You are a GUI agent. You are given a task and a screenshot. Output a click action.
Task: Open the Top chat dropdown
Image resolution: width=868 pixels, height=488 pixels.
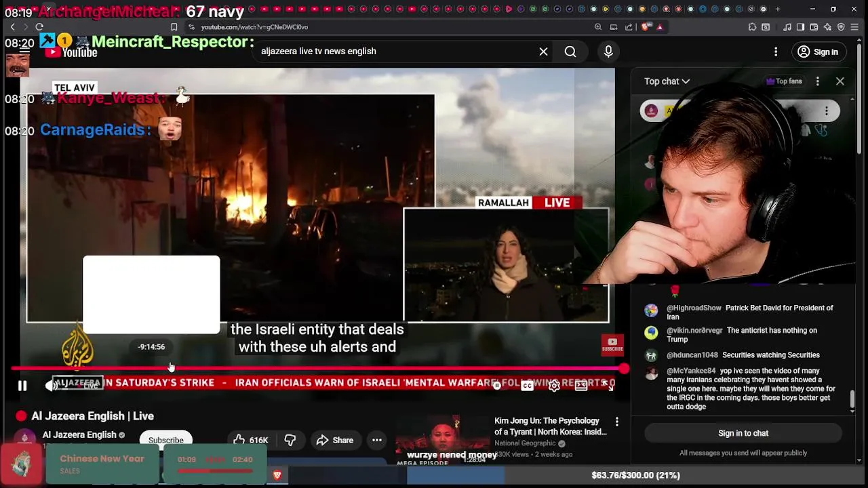click(667, 81)
